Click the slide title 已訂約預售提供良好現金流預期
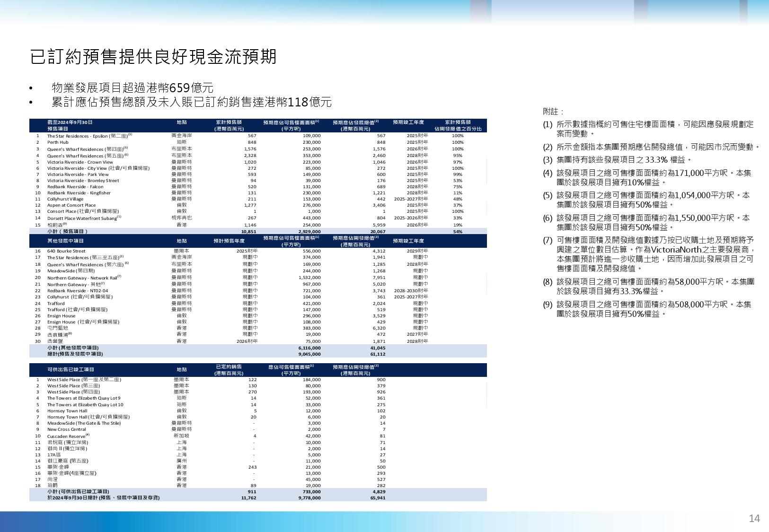This screenshot has height=532, width=769. point(153,57)
